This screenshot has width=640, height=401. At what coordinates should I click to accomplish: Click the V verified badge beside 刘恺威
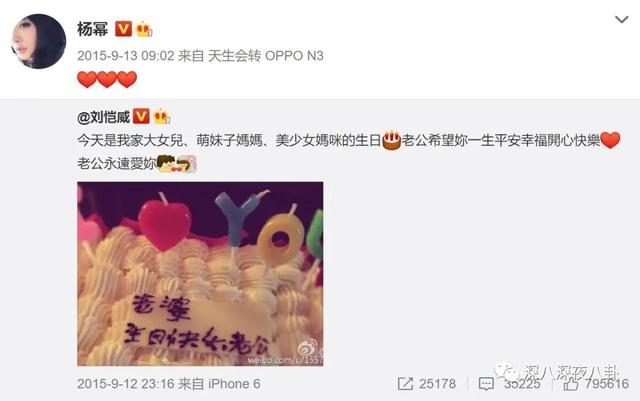click(x=141, y=116)
